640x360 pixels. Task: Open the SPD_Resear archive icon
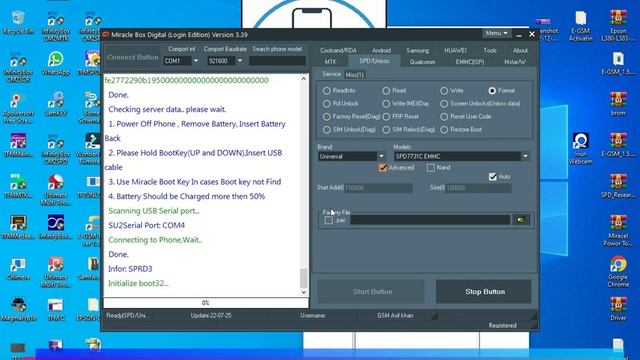coord(618,186)
